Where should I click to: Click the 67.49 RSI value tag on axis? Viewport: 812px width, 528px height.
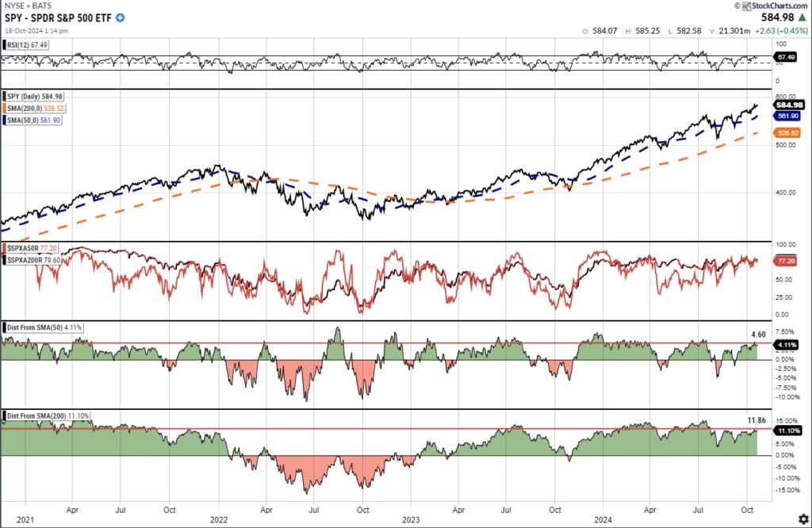click(x=786, y=57)
